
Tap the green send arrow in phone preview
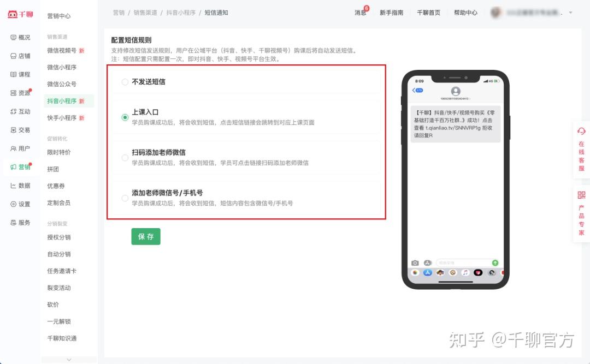[x=495, y=263]
